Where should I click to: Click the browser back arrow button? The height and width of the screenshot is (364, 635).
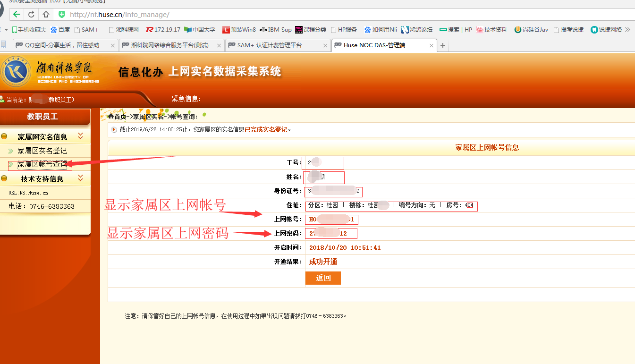pos(17,14)
